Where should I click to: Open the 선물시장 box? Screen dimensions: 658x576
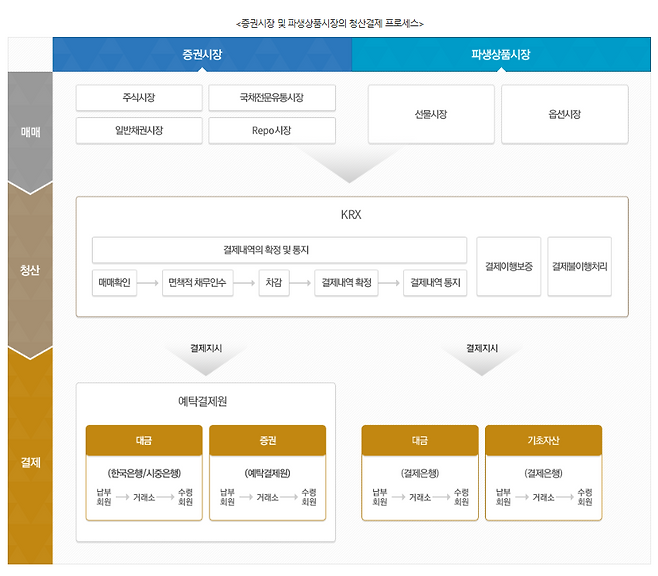[x=431, y=114]
